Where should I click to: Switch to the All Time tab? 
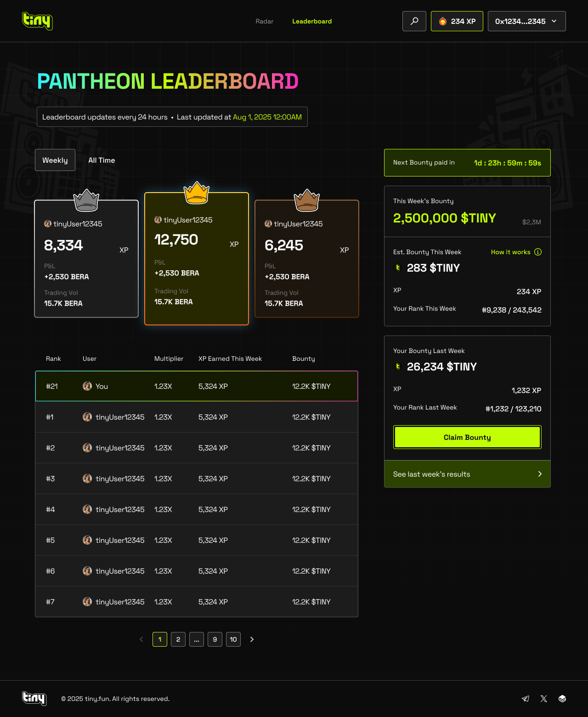click(x=102, y=160)
